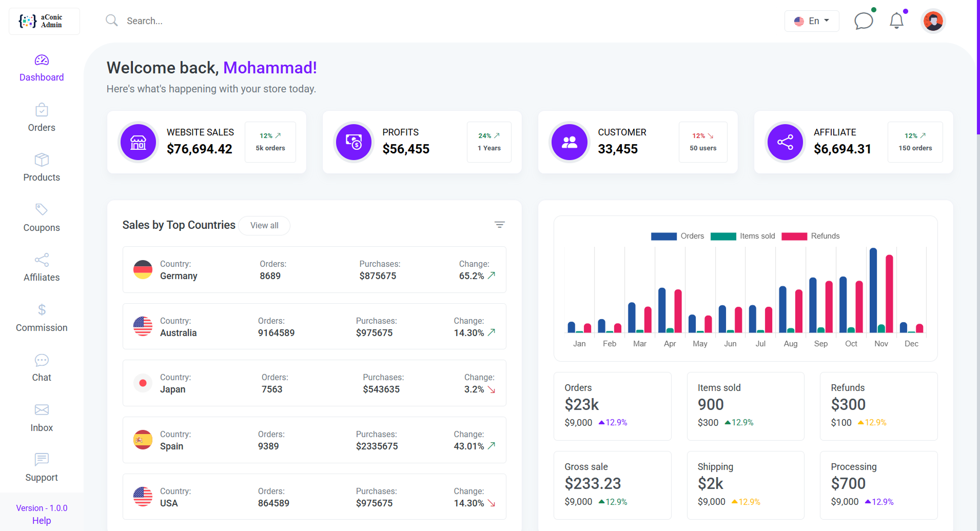This screenshot has width=980, height=531.
Task: Click the Processing $700 value
Action: [848, 484]
